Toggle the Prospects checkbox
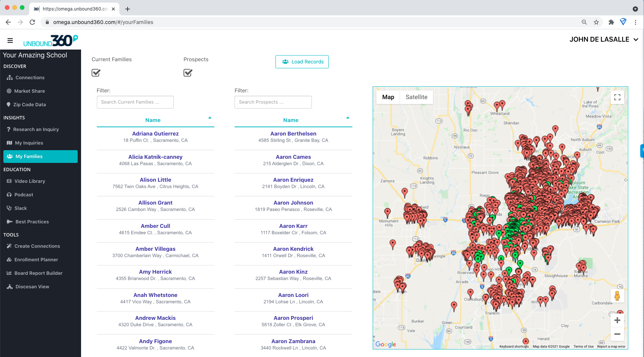The width and height of the screenshot is (644, 357). click(188, 73)
